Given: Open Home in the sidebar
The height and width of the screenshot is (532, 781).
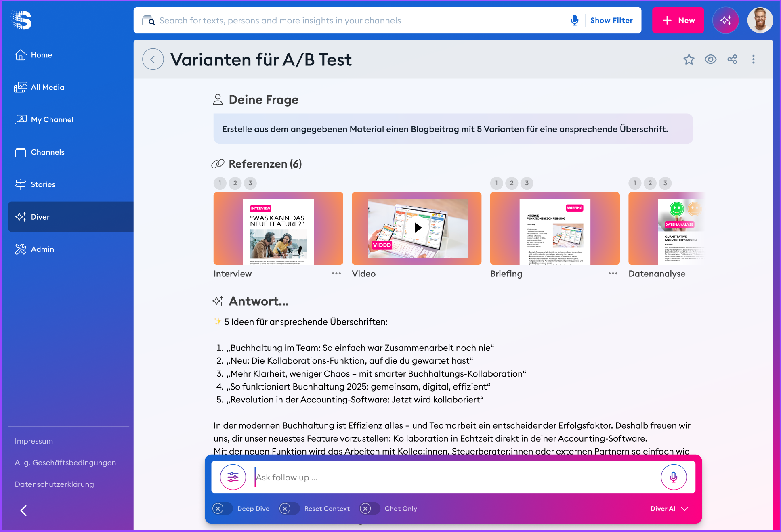Looking at the screenshot, I should [x=34, y=55].
